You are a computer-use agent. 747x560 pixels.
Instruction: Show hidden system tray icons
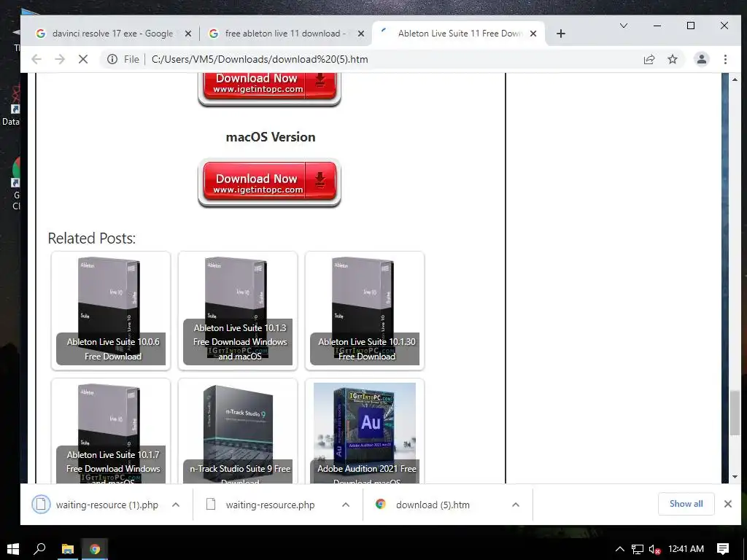tap(619, 549)
